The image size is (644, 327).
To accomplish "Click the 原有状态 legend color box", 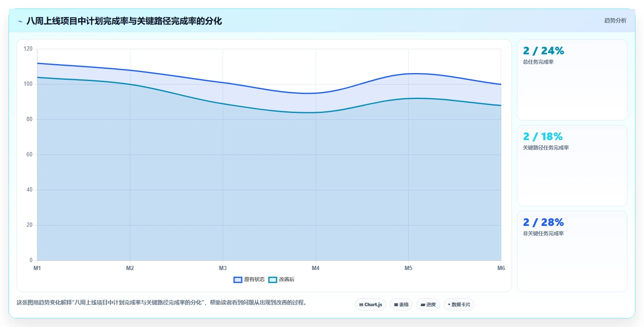I will click(x=238, y=279).
